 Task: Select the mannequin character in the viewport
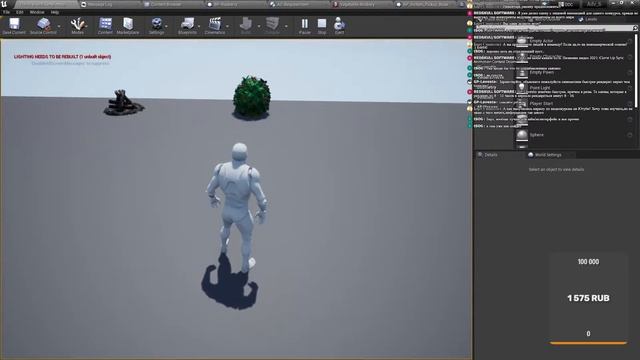(238, 206)
